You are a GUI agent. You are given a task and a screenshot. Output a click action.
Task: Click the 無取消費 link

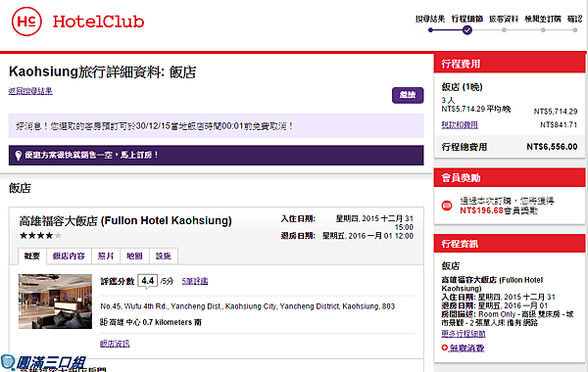(x=466, y=349)
